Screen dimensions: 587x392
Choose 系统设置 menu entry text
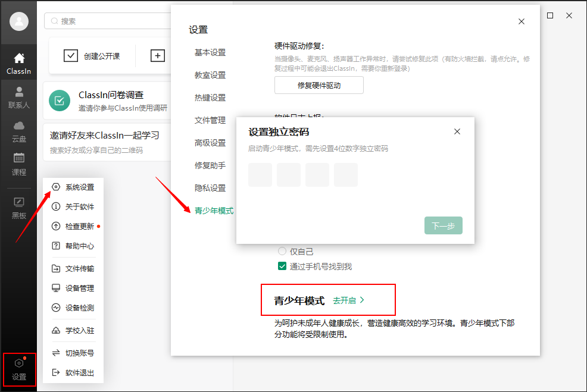click(x=80, y=187)
